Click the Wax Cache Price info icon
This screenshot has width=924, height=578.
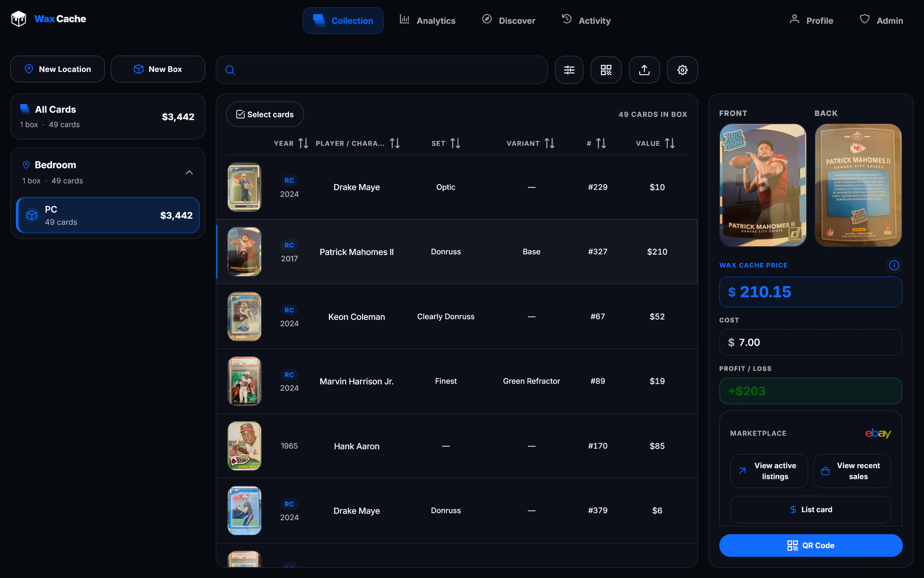pos(894,265)
